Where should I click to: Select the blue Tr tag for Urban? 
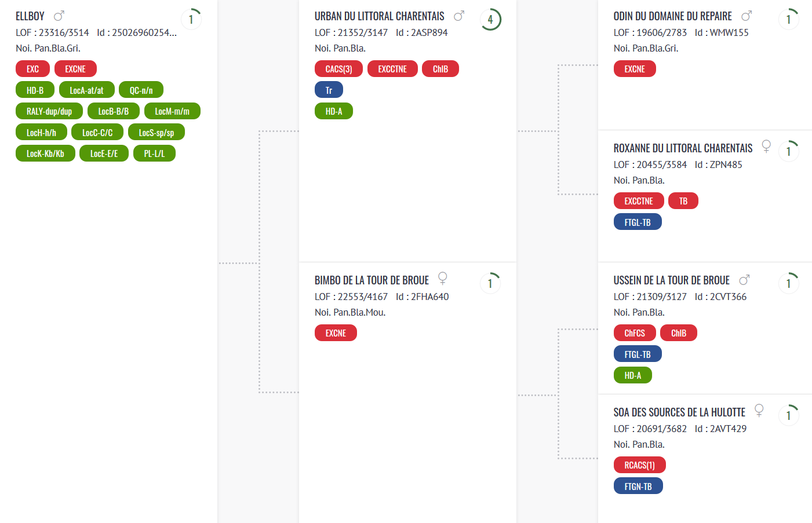(x=329, y=90)
